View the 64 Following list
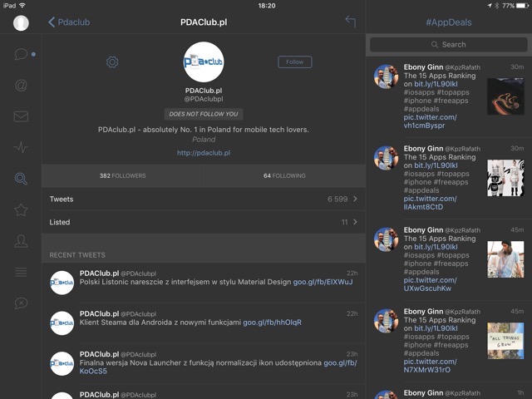 pos(284,175)
